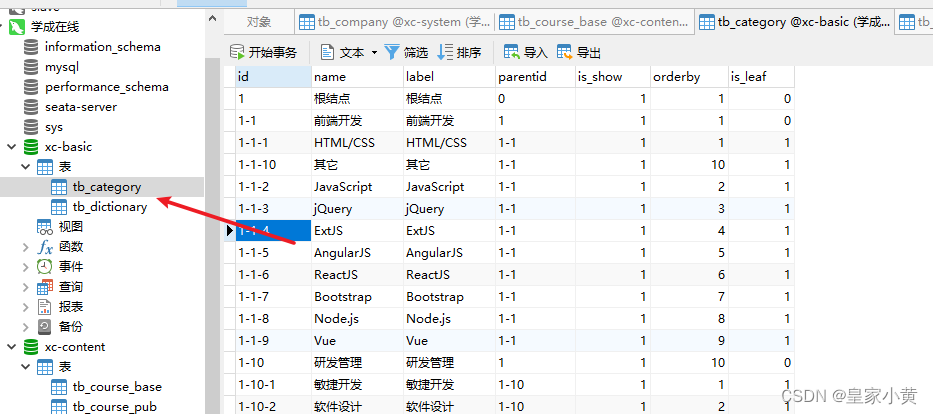Click the orderby column header
The height and width of the screenshot is (414, 933).
(x=690, y=77)
